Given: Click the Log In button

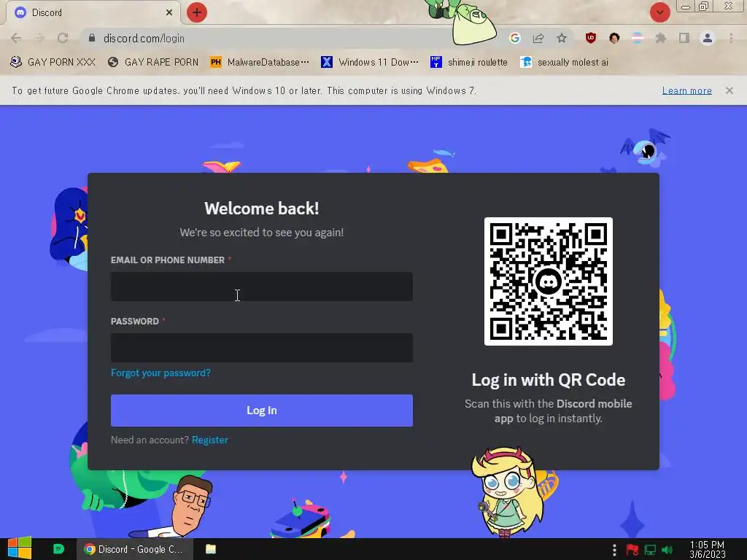Looking at the screenshot, I should point(262,411).
